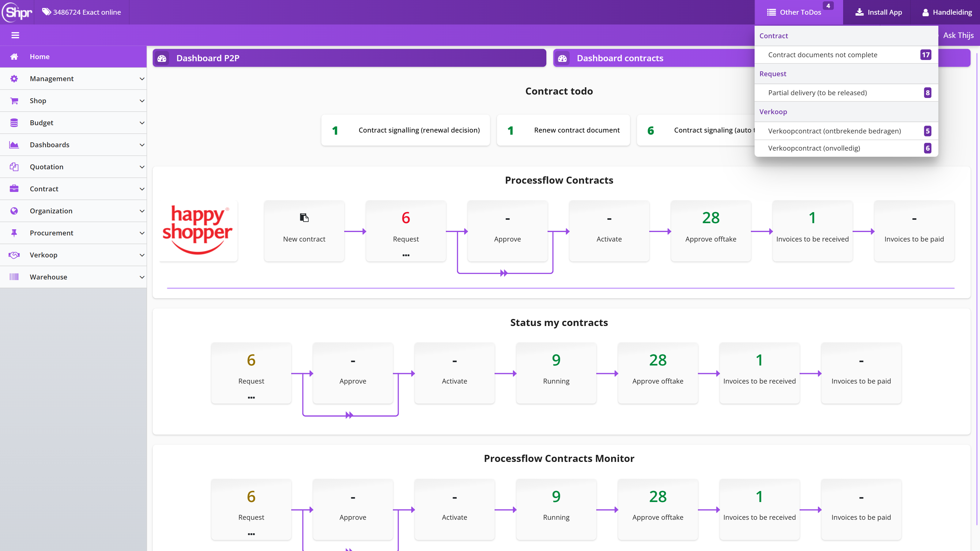Image resolution: width=980 pixels, height=551 pixels.
Task: Expand the Procurement menu chevron
Action: (142, 233)
